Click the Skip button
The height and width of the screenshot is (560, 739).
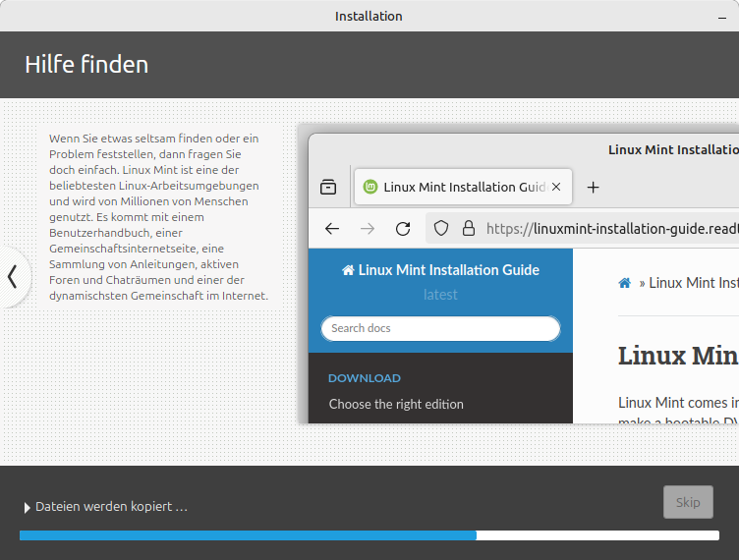688,502
